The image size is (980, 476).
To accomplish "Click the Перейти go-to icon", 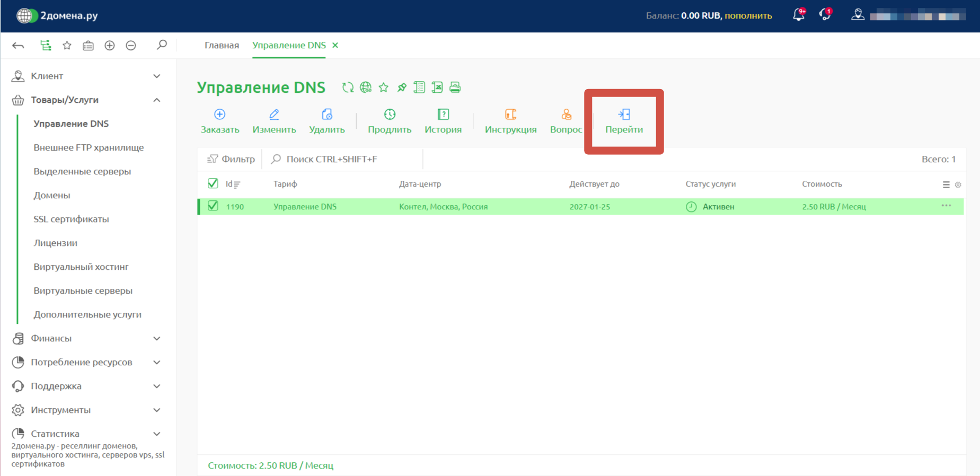I will (624, 114).
